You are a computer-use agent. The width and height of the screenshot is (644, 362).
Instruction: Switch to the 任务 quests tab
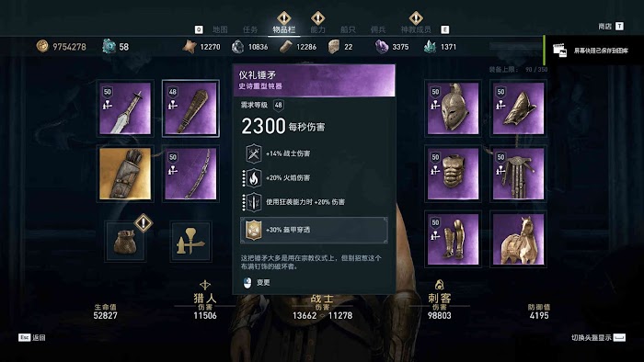coord(250,29)
